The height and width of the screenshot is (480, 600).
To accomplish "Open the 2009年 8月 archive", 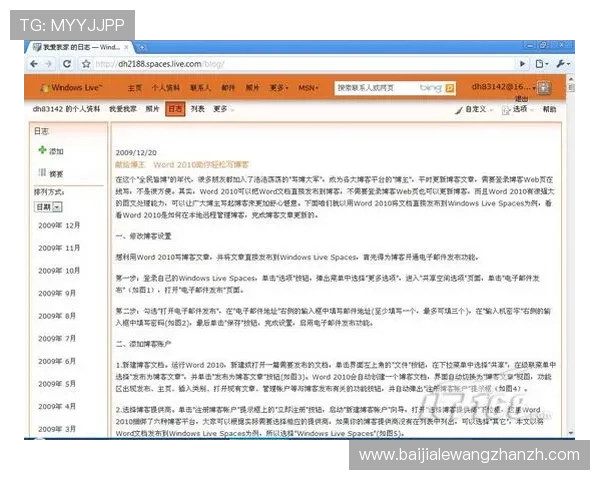I will click(x=57, y=316).
